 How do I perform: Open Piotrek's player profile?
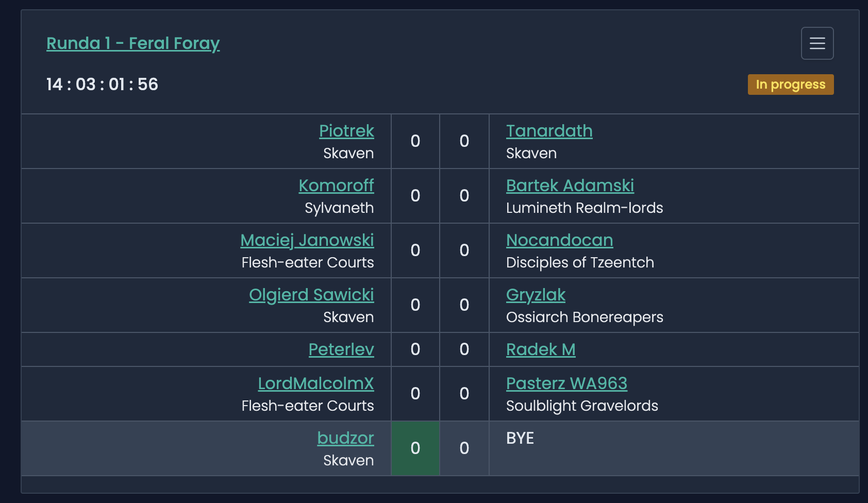pos(346,131)
